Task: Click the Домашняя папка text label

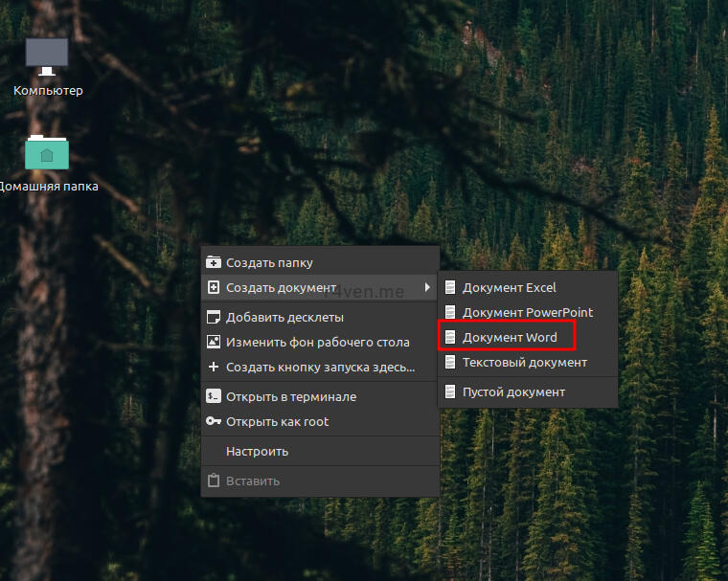Action: coord(48,187)
